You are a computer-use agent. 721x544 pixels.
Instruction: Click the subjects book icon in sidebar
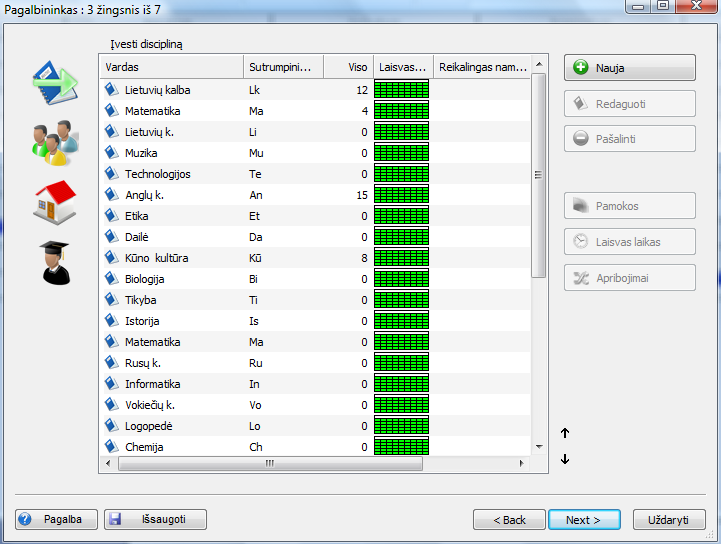point(54,82)
